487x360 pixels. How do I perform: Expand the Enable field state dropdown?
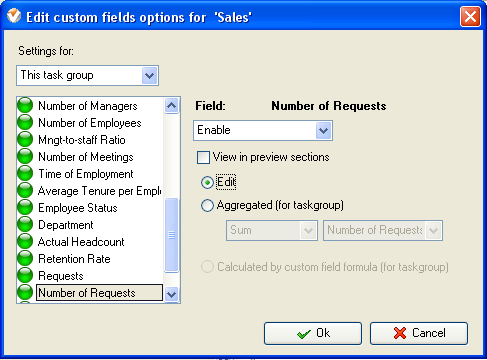click(263, 130)
